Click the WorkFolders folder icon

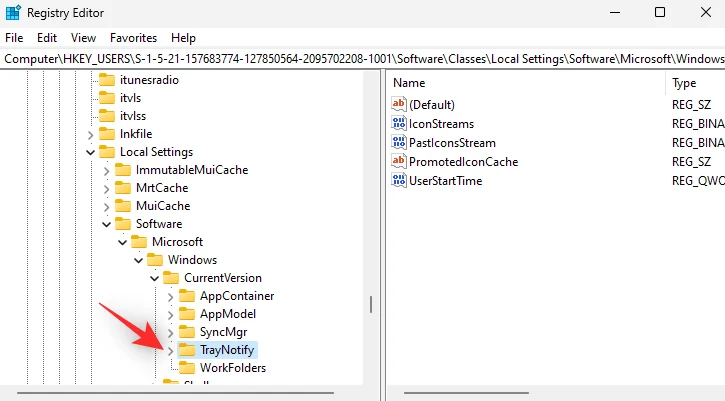[188, 368]
